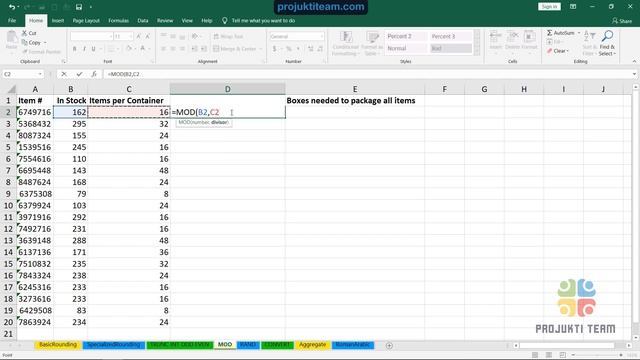Click the Font Color A button

(142, 49)
